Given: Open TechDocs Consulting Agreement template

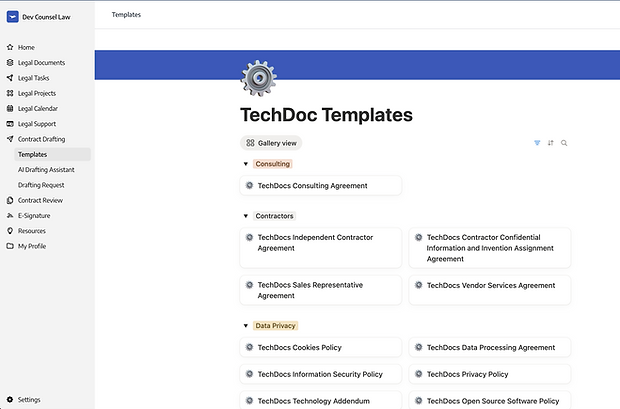Looking at the screenshot, I should [321, 186].
